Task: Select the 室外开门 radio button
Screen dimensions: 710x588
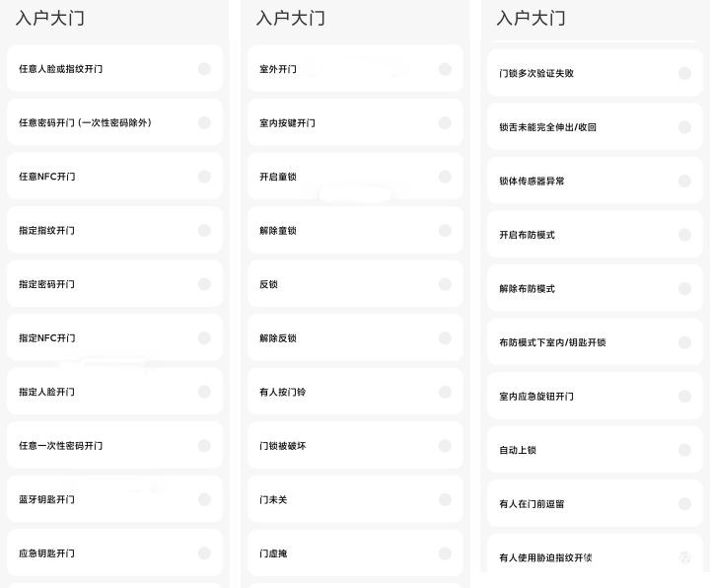Action: 445,69
